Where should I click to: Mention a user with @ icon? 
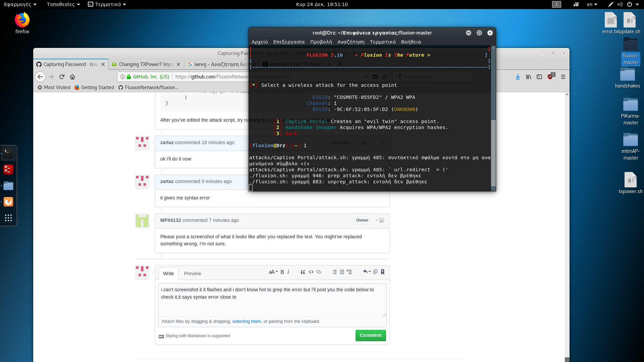pos(375,272)
